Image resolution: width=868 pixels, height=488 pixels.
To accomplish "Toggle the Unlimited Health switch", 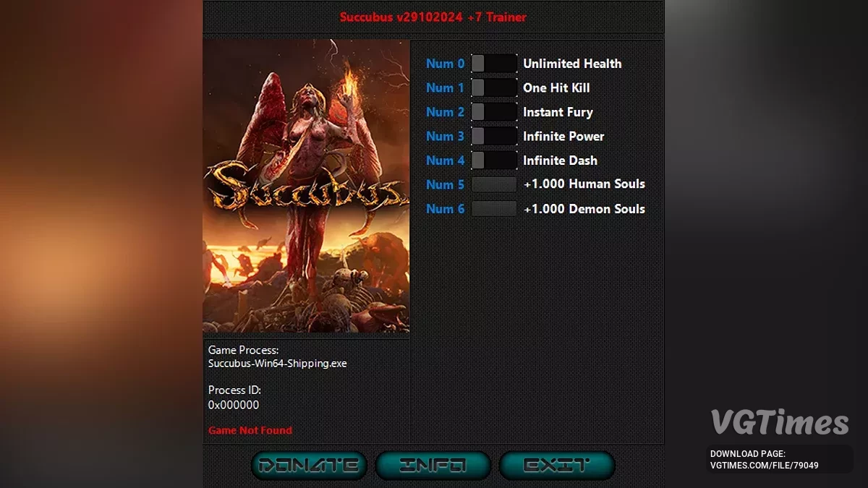I will (x=494, y=64).
